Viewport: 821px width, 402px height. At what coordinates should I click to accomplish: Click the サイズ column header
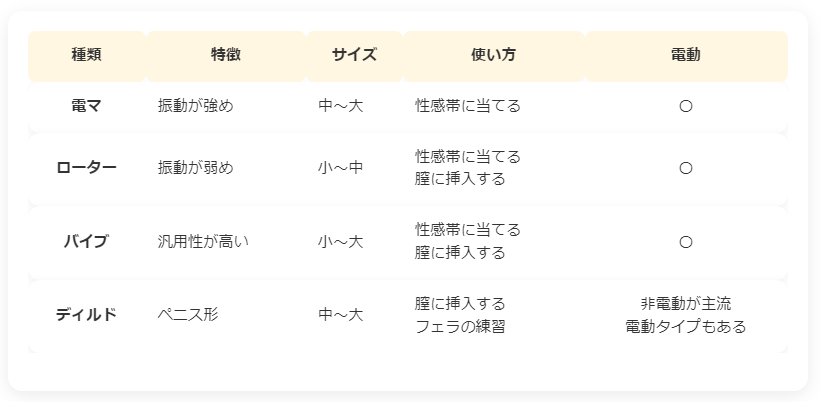click(354, 55)
